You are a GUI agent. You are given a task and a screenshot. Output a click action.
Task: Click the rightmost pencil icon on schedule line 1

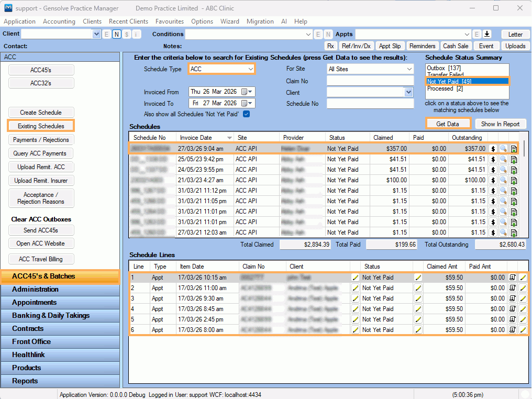coord(523,278)
